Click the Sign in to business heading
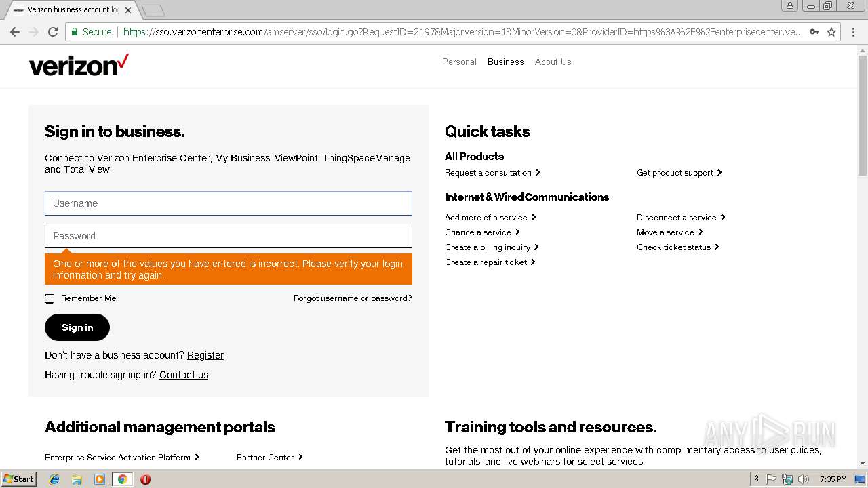Screen dimensions: 868x488 (x=115, y=131)
